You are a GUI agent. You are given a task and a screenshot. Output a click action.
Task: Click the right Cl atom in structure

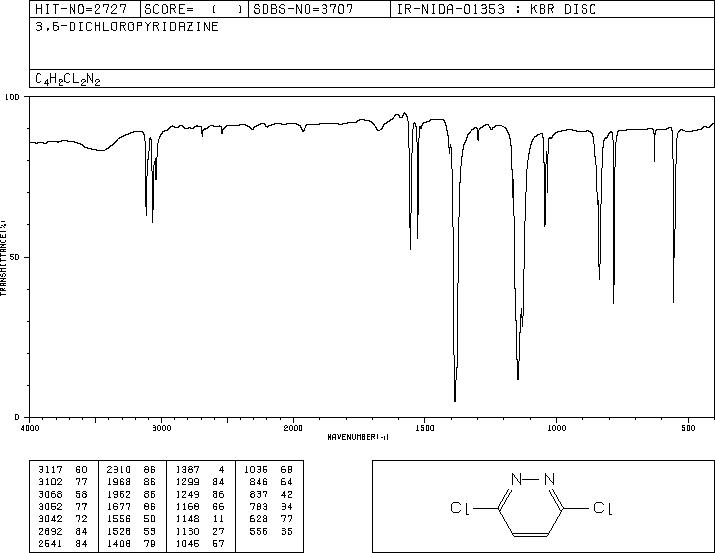click(603, 508)
